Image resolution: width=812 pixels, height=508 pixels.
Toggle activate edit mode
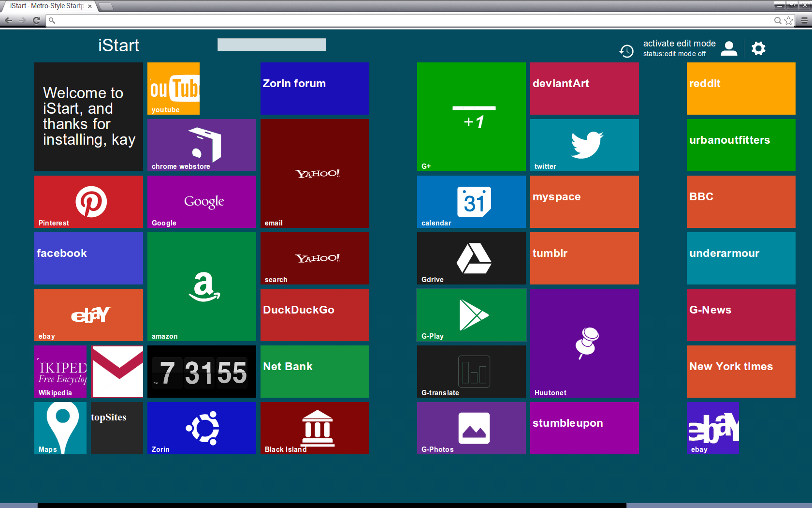(679, 44)
